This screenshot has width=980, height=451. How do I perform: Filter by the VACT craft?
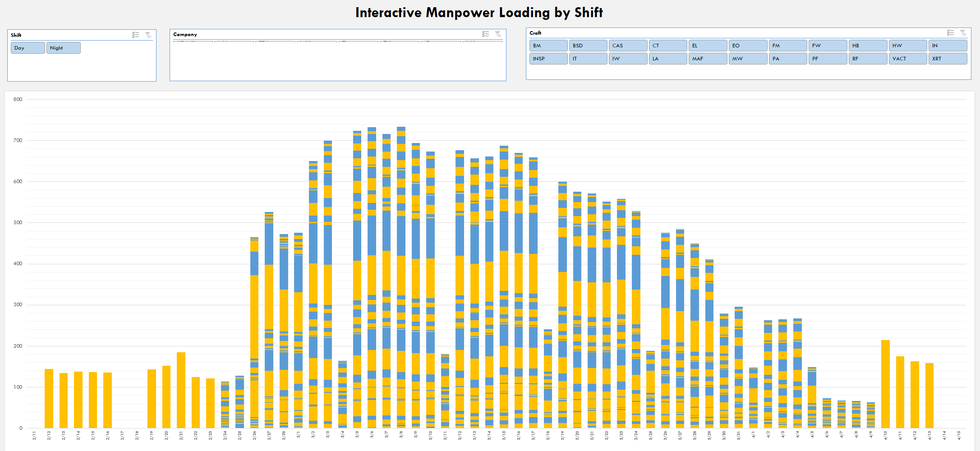tap(908, 59)
